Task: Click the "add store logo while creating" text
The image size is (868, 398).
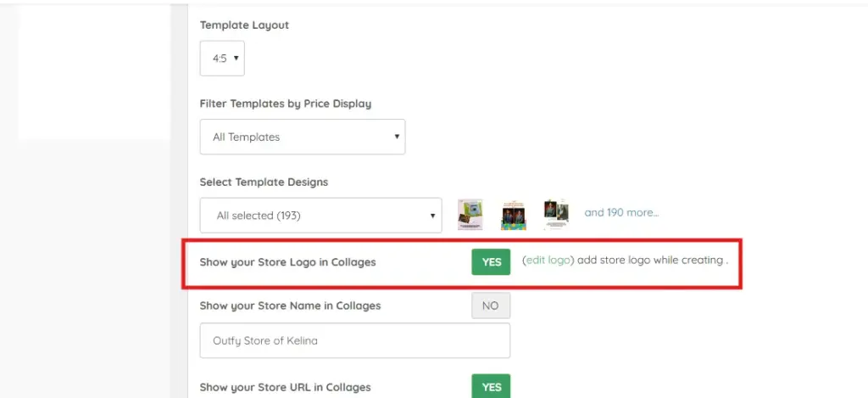Action: pos(650,261)
